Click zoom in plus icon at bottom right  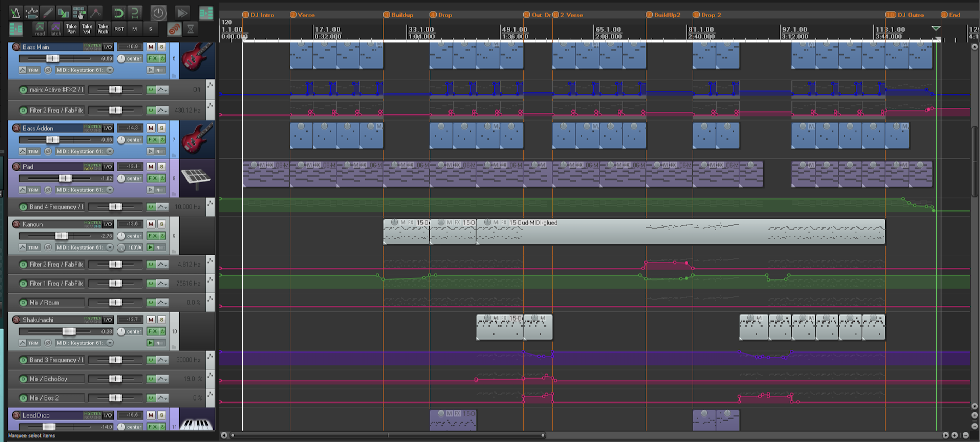(954, 435)
